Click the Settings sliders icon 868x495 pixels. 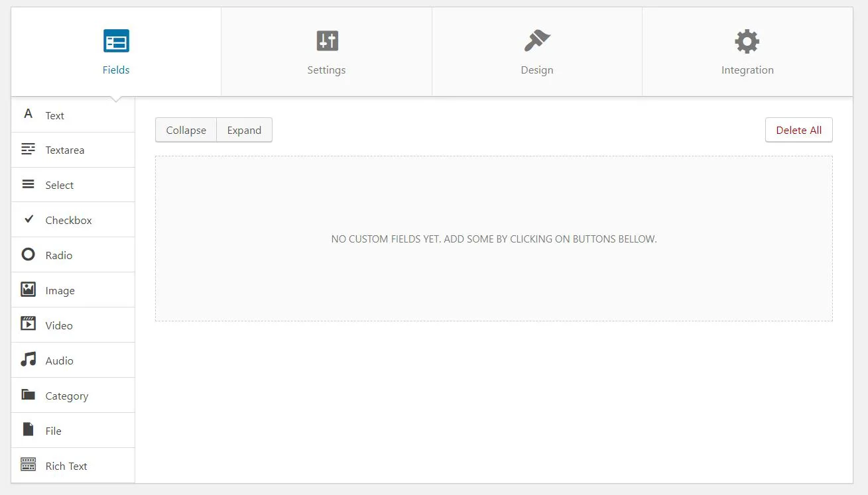tap(327, 41)
